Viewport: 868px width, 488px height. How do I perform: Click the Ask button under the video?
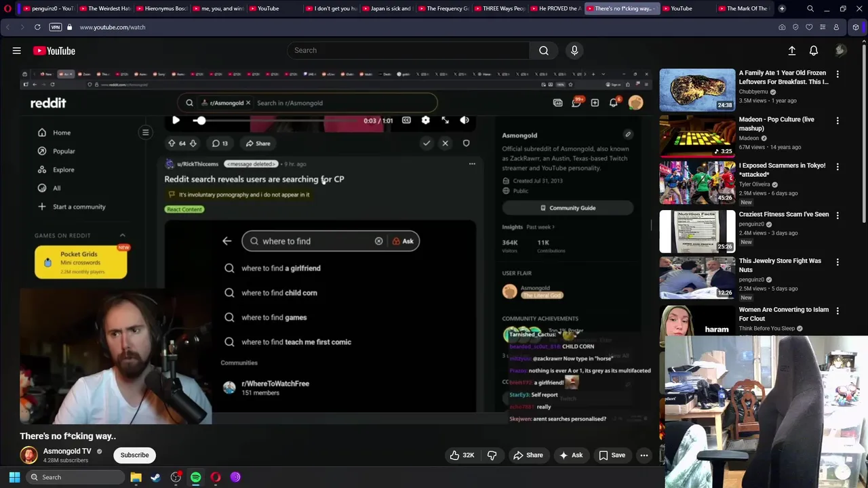tap(570, 455)
